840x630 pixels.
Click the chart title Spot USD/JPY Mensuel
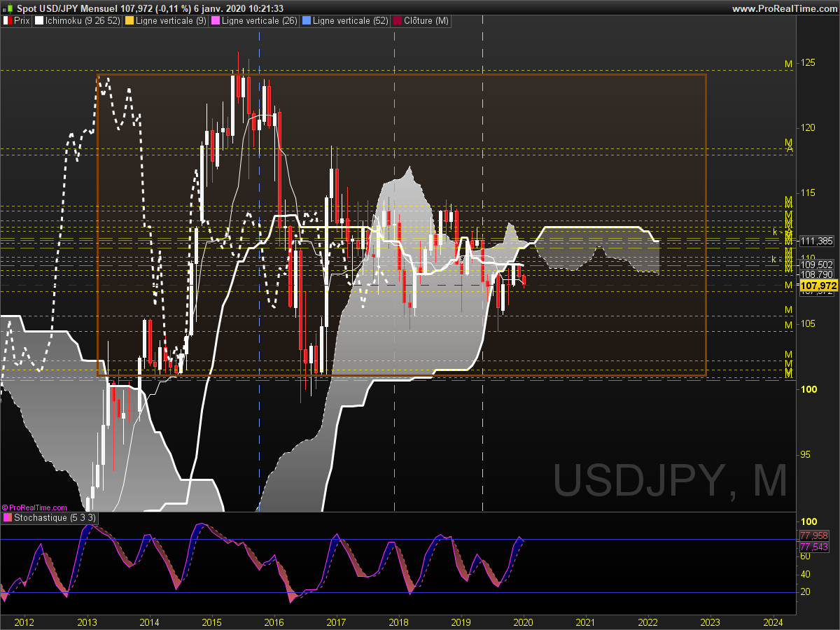click(x=66, y=8)
